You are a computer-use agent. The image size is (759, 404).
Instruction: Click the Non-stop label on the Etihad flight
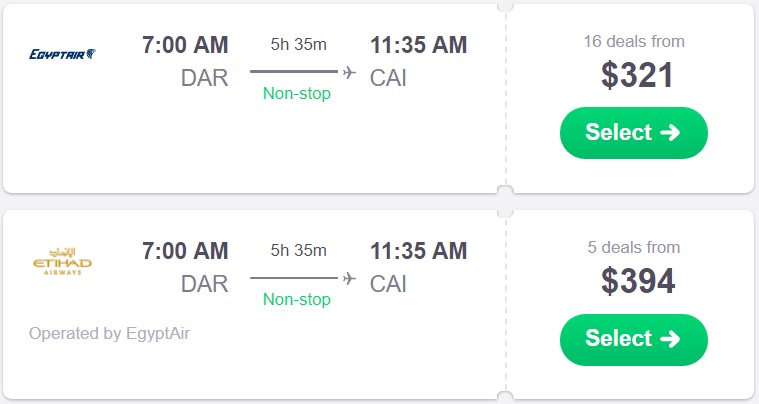(x=296, y=300)
